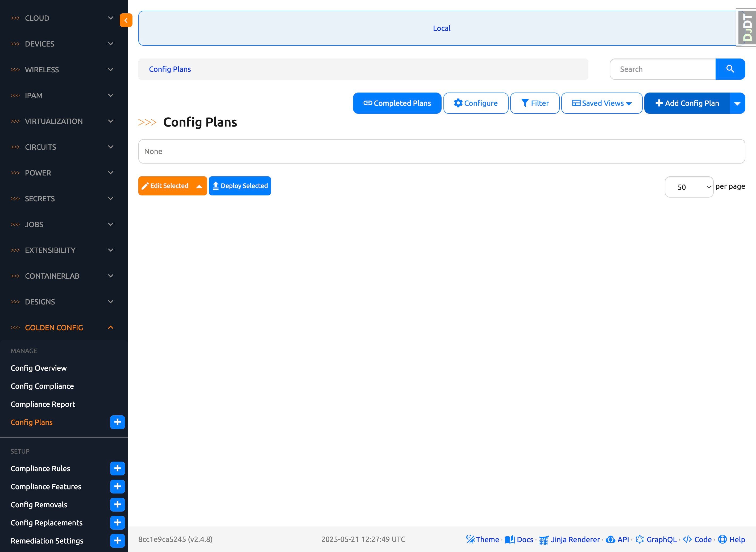Open the GraphQL footer link
The height and width of the screenshot is (552, 756).
[x=661, y=539]
